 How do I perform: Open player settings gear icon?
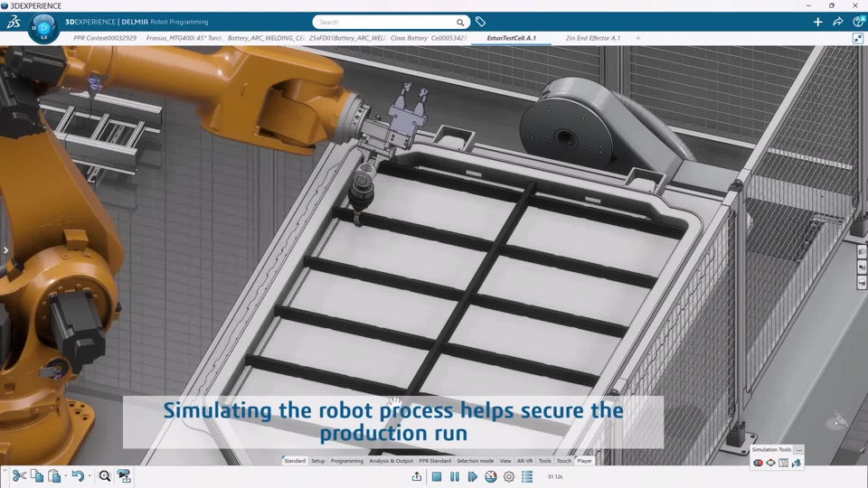(509, 476)
